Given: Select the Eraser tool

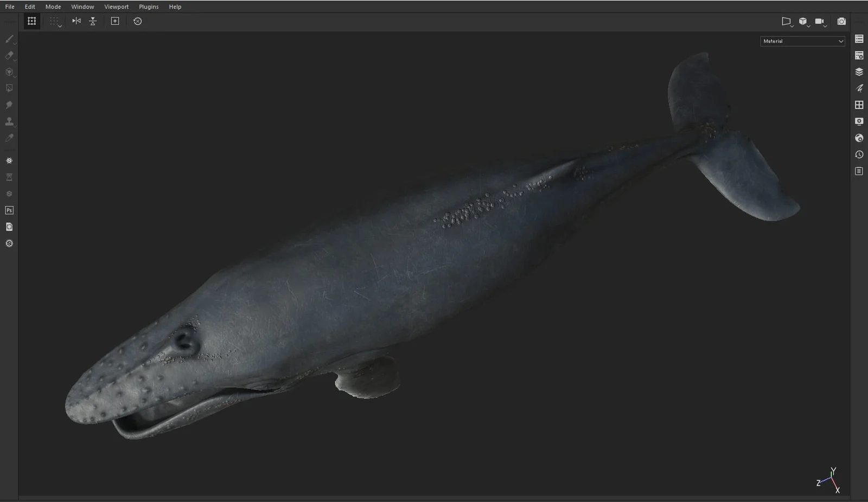Looking at the screenshot, I should coord(9,55).
